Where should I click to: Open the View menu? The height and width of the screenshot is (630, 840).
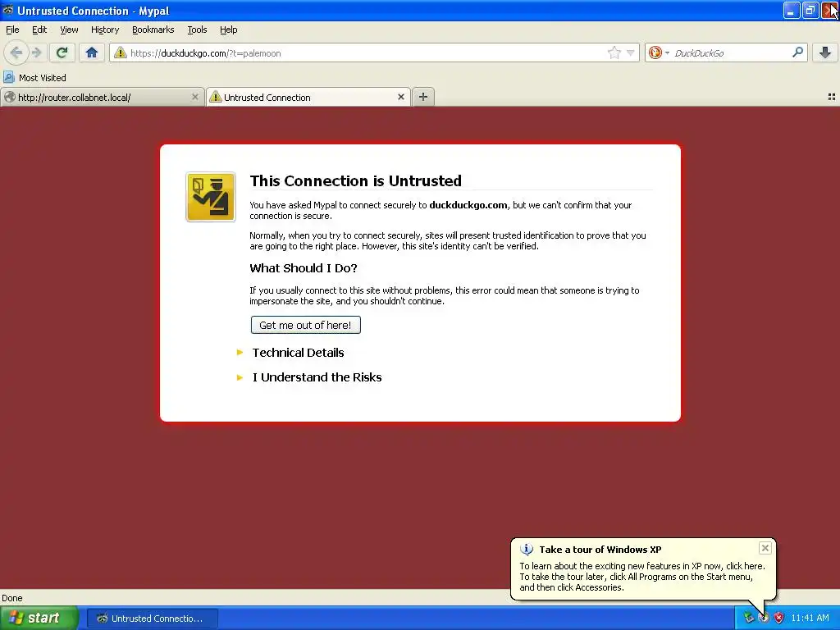click(x=69, y=30)
